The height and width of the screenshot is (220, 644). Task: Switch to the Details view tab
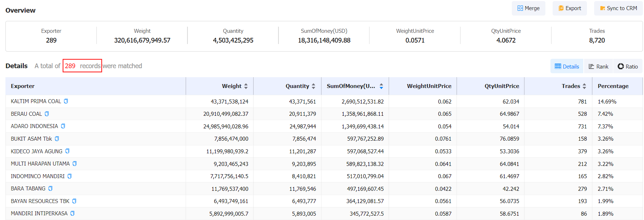567,66
